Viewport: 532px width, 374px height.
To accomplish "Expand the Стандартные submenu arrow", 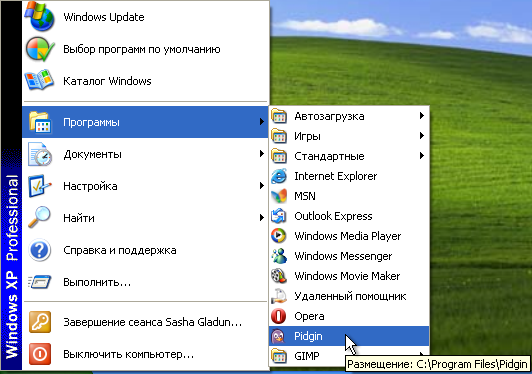I will pyautogui.click(x=422, y=155).
